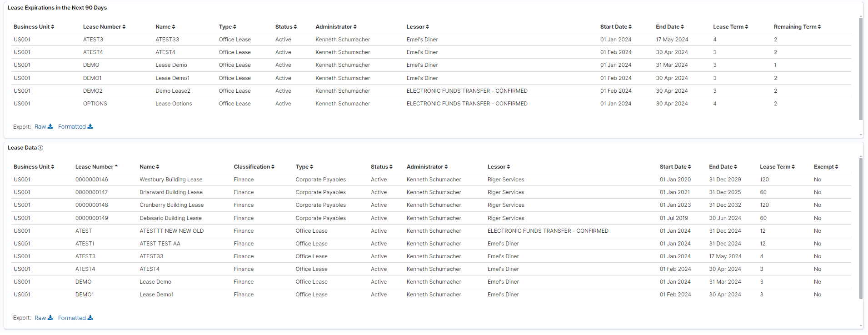Export formatted data for Lease Expirations
The height and width of the screenshot is (335, 868).
point(75,127)
